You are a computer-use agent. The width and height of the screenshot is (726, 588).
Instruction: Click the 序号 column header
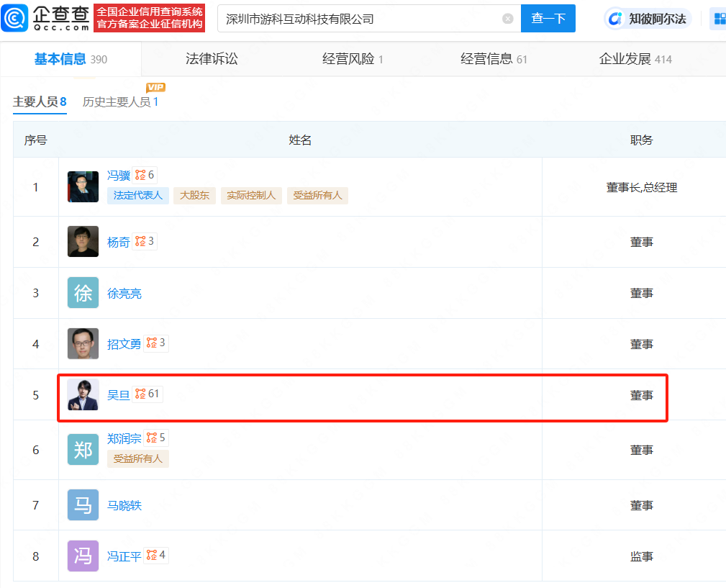pyautogui.click(x=36, y=140)
